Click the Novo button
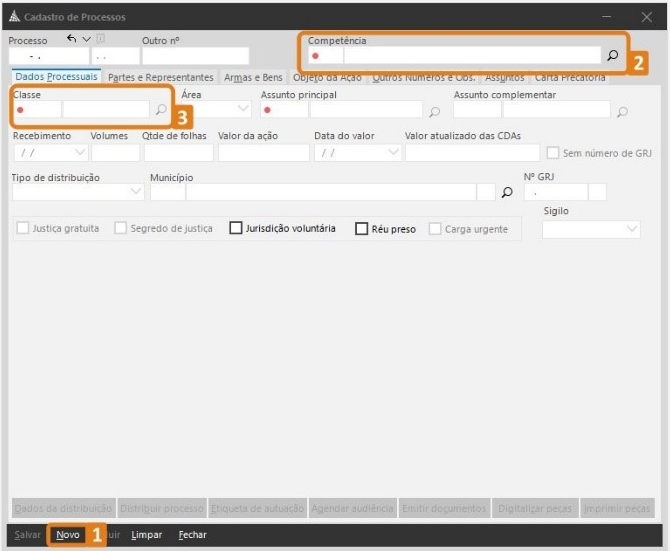 (68, 535)
